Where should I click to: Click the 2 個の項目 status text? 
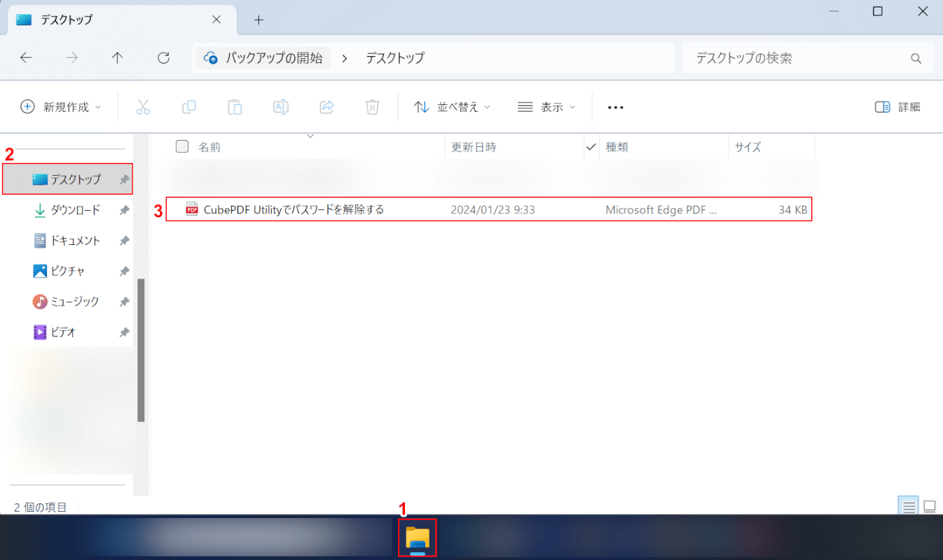point(41,507)
